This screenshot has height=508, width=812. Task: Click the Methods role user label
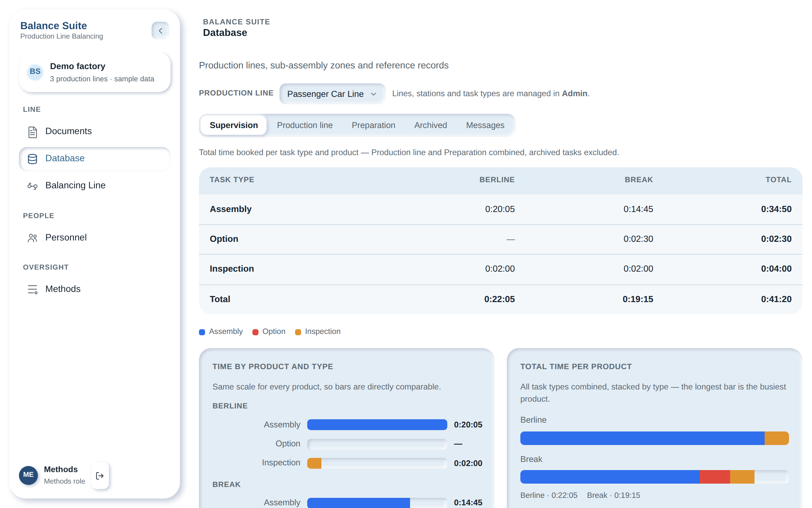tap(64, 481)
